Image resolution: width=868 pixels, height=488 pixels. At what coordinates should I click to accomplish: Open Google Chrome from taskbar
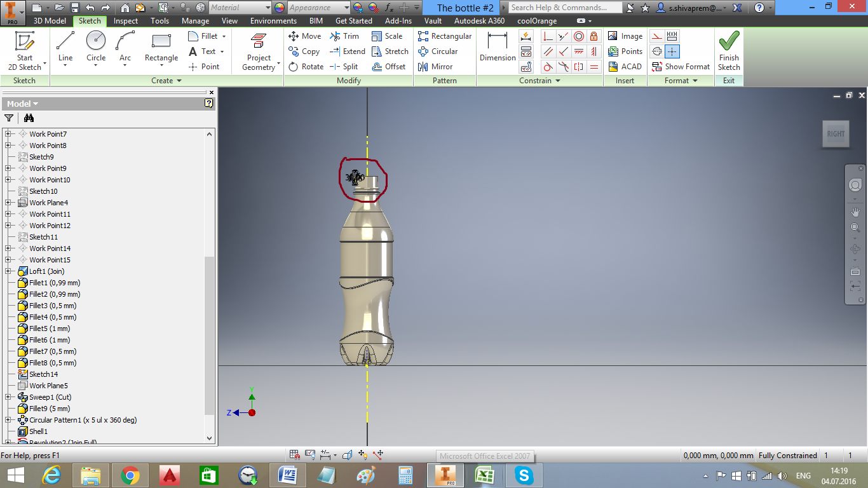130,475
